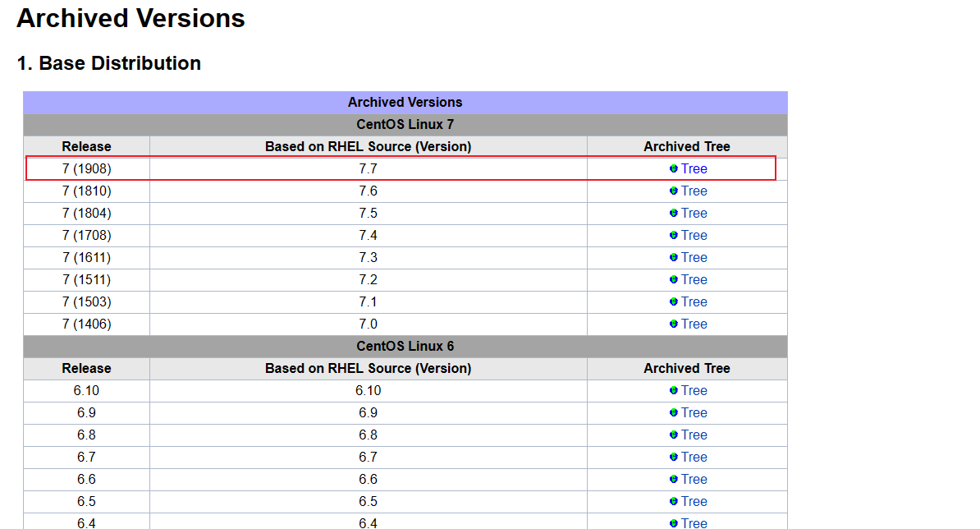
Task: Click globe icon in release 6.5 row
Action: [x=673, y=502]
